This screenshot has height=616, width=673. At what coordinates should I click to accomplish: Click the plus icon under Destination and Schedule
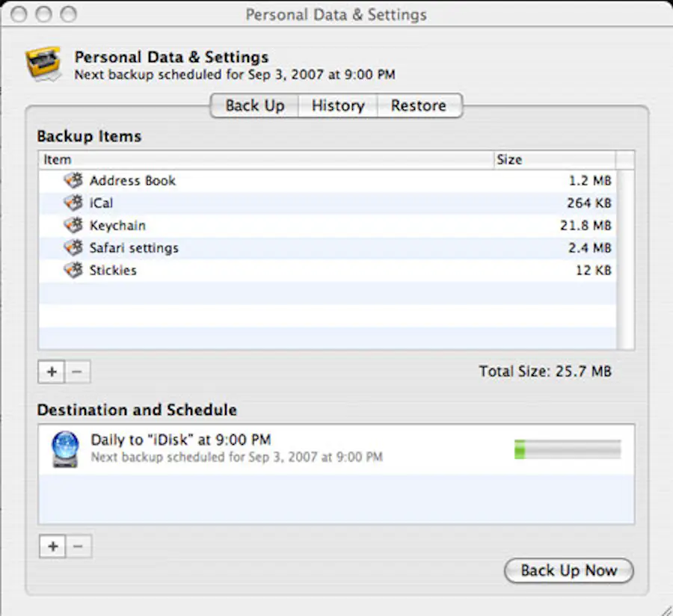pyautogui.click(x=52, y=546)
